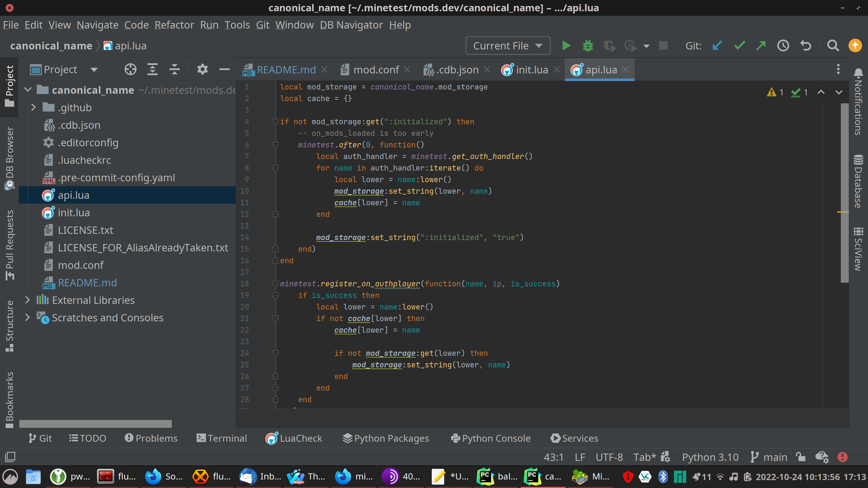
Task: Toggle the Structure tool window
Action: pyautogui.click(x=9, y=325)
